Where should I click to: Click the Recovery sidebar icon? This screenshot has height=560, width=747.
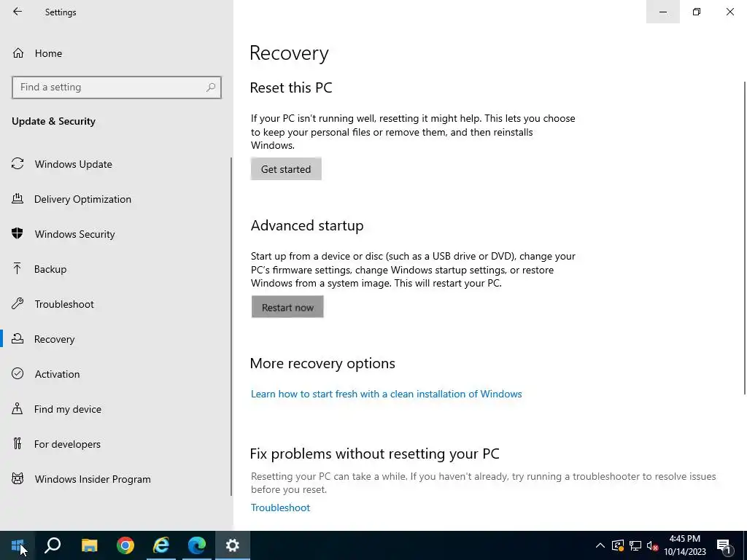[18, 338]
